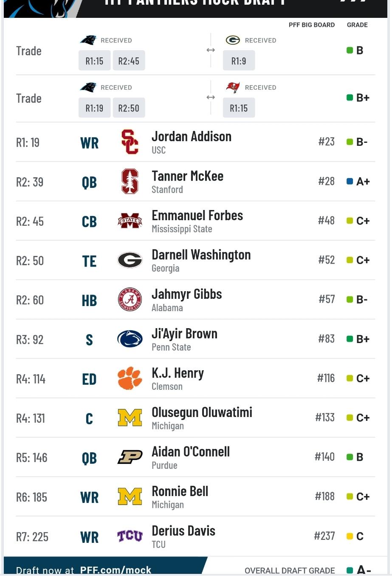Image resolution: width=392 pixels, height=576 pixels.
Task: Click the Georgia G logo
Action: point(130,260)
